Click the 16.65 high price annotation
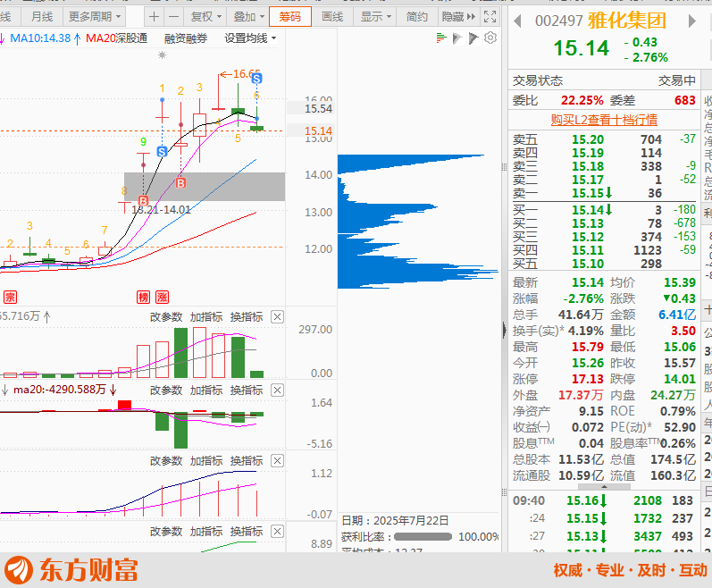The image size is (712, 588). tap(240, 74)
